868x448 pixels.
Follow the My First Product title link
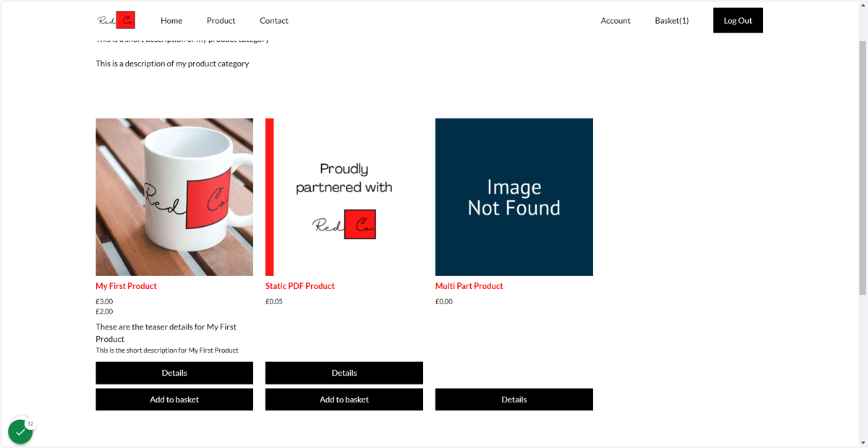[126, 286]
